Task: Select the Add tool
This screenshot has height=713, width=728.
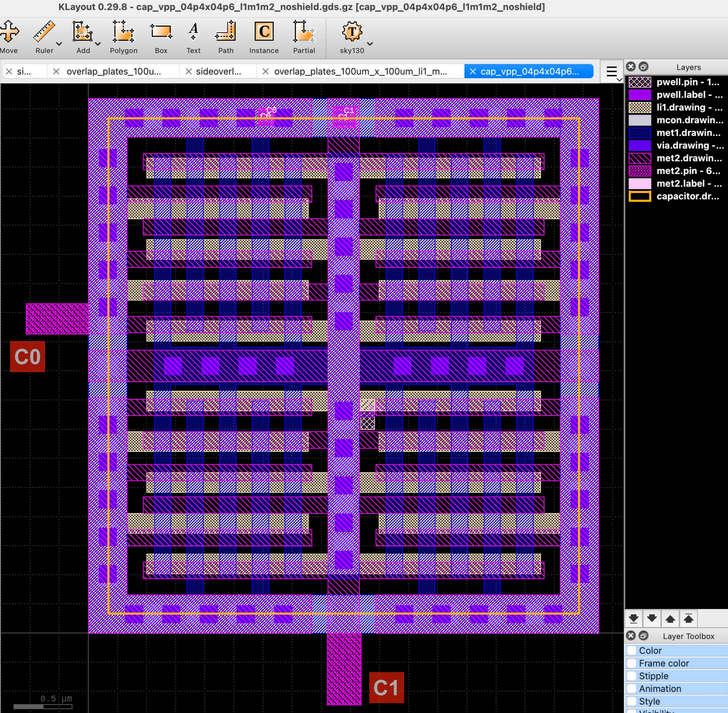Action: (x=83, y=37)
